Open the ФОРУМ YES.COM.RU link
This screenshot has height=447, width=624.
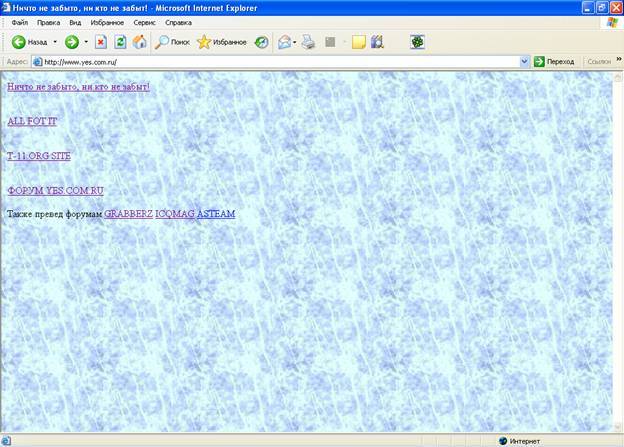click(55, 190)
